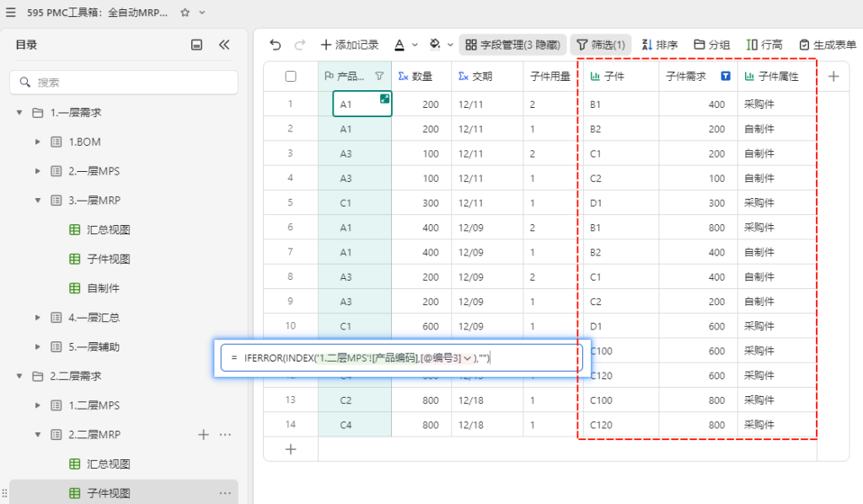Open the 编号3 field dropdown in formula
The width and height of the screenshot is (863, 504).
click(468, 358)
